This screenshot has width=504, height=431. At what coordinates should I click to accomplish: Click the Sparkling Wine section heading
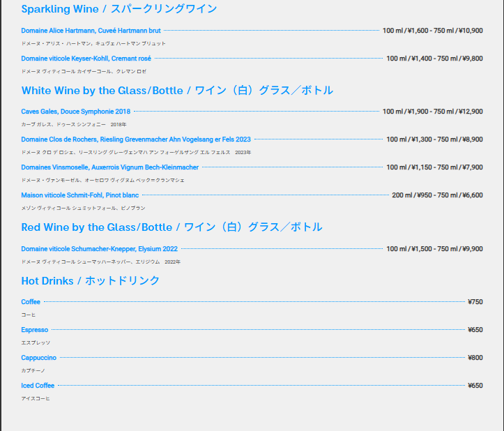tap(119, 9)
